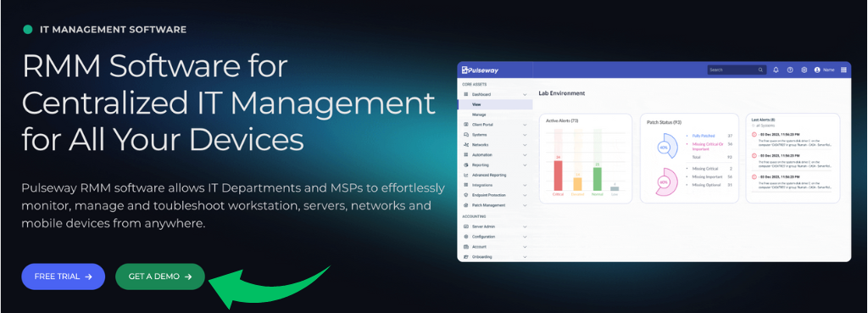
Task: Expand the Configuration chevron
Action: coord(525,237)
